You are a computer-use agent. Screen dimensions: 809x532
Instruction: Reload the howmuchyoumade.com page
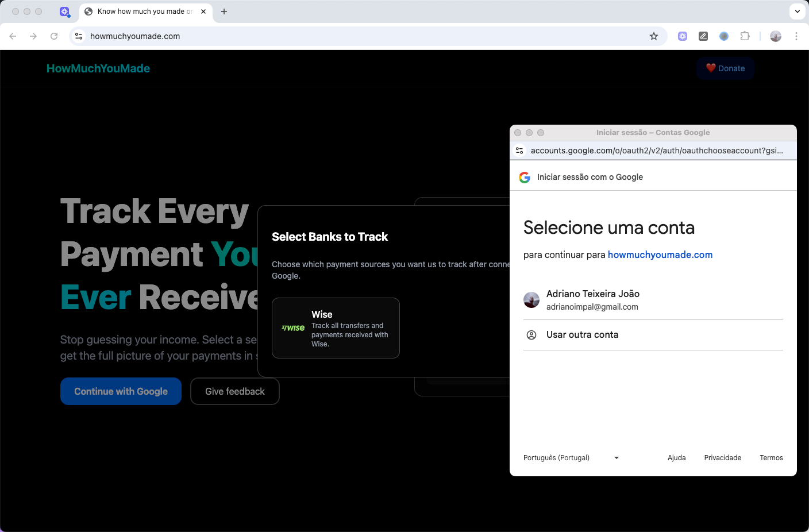point(54,36)
